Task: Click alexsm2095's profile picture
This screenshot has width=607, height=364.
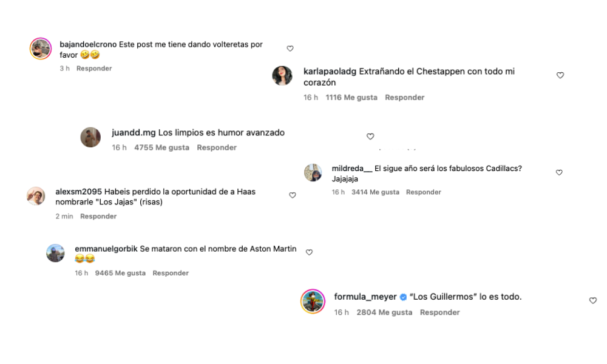Action: [36, 197]
